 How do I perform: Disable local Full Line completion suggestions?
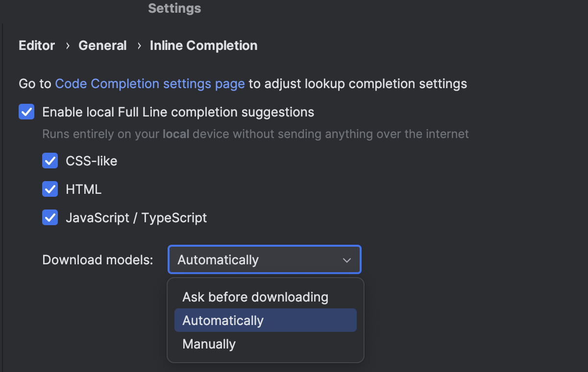click(26, 112)
